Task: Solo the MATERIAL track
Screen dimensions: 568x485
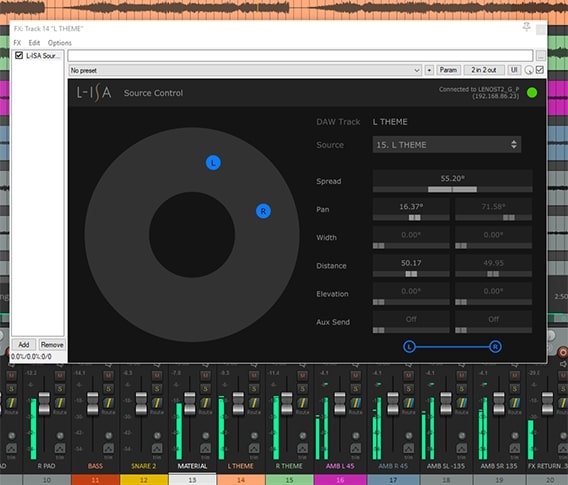Action: pyautogui.click(x=205, y=389)
